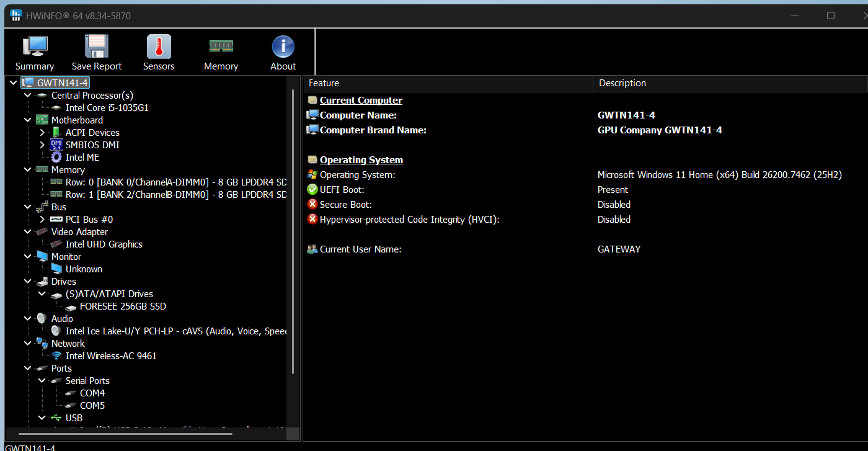This screenshot has height=451, width=868.
Task: Click the USB node green icon
Action: [x=56, y=418]
